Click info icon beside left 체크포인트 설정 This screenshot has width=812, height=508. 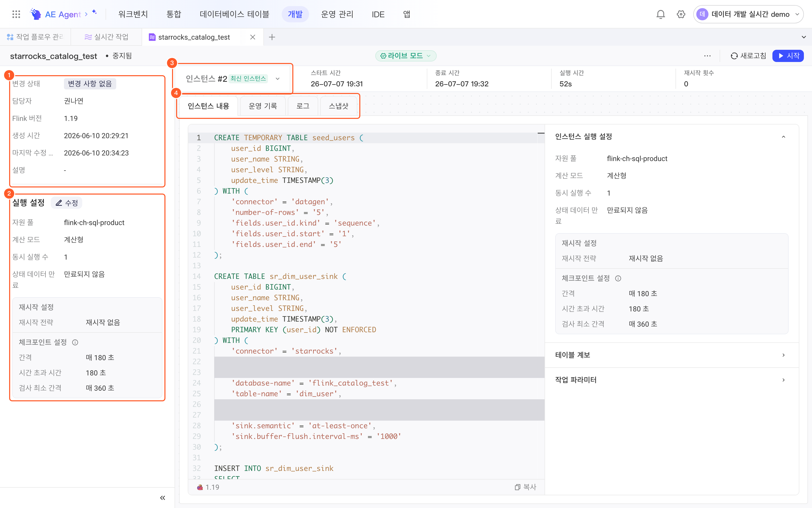pyautogui.click(x=75, y=342)
